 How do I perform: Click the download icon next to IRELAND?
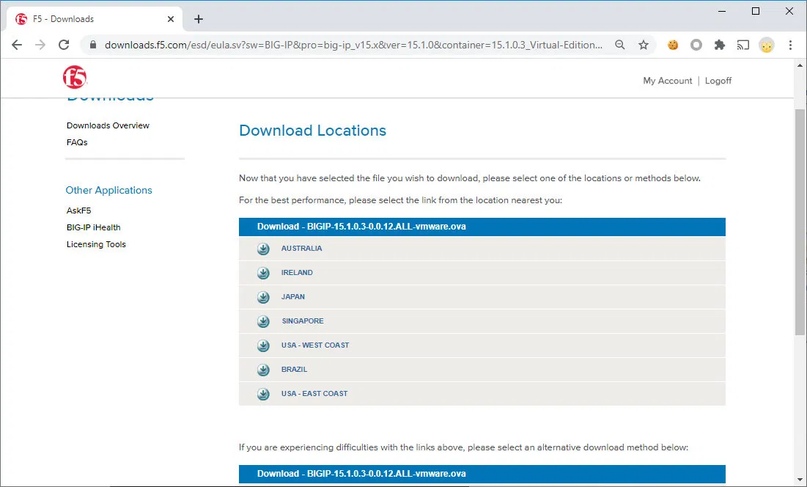pyautogui.click(x=263, y=273)
